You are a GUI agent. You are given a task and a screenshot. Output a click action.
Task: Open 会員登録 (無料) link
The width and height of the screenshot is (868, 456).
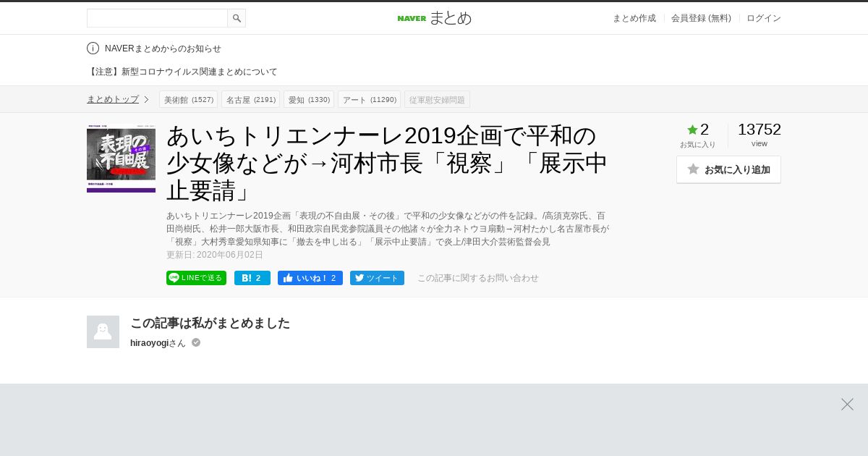point(701,18)
